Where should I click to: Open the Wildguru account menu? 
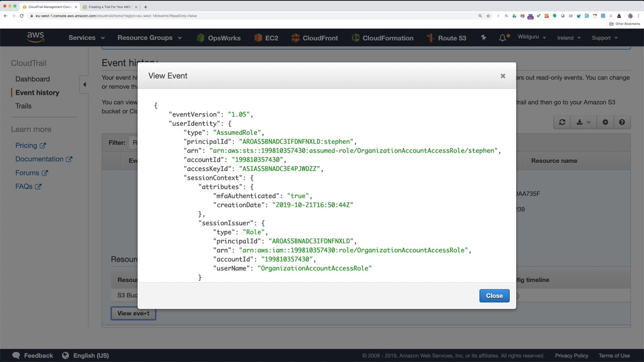(531, 38)
